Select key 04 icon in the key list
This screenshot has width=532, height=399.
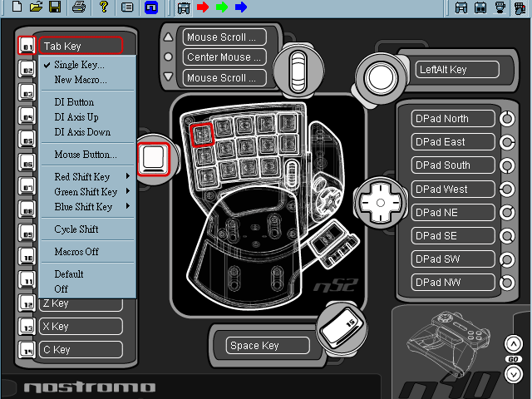(x=27, y=116)
